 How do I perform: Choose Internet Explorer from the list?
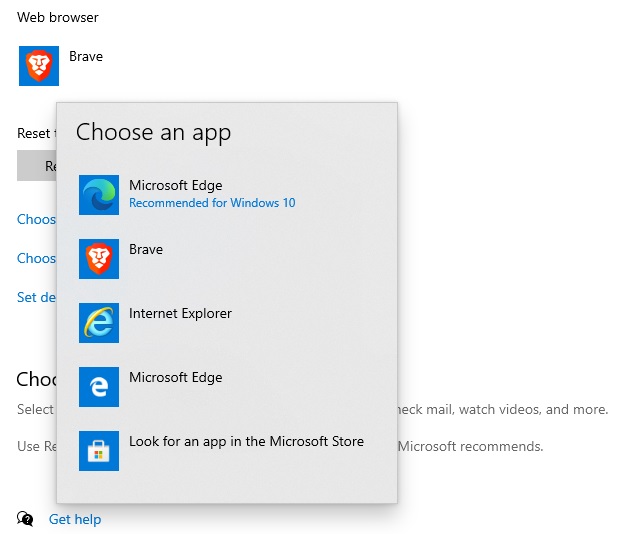227,323
